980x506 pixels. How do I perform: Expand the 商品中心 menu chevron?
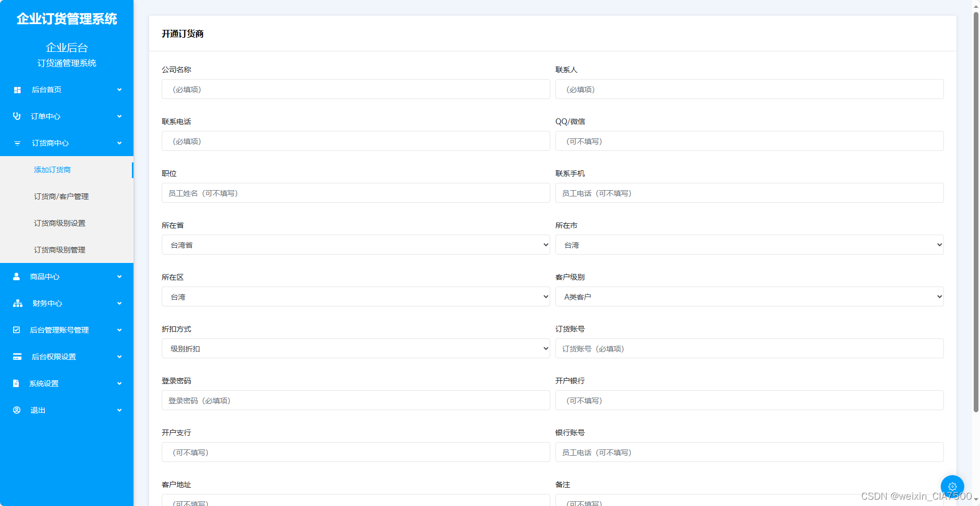click(119, 277)
